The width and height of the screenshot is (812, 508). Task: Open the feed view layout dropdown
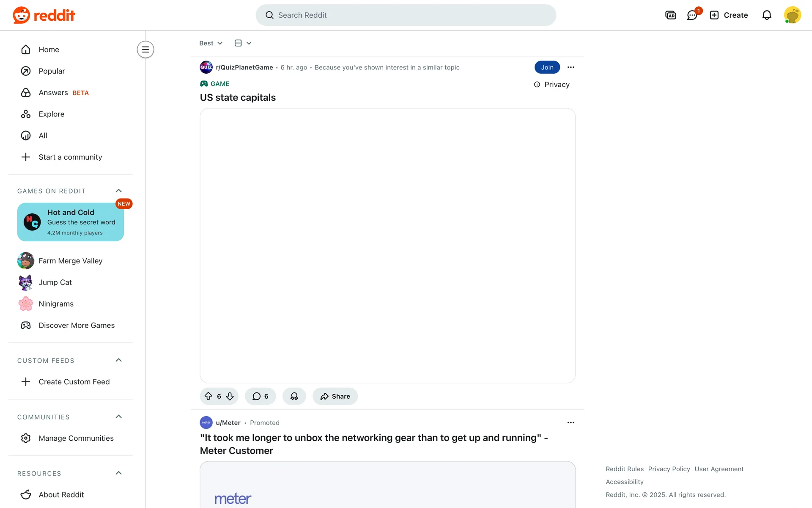pos(243,43)
